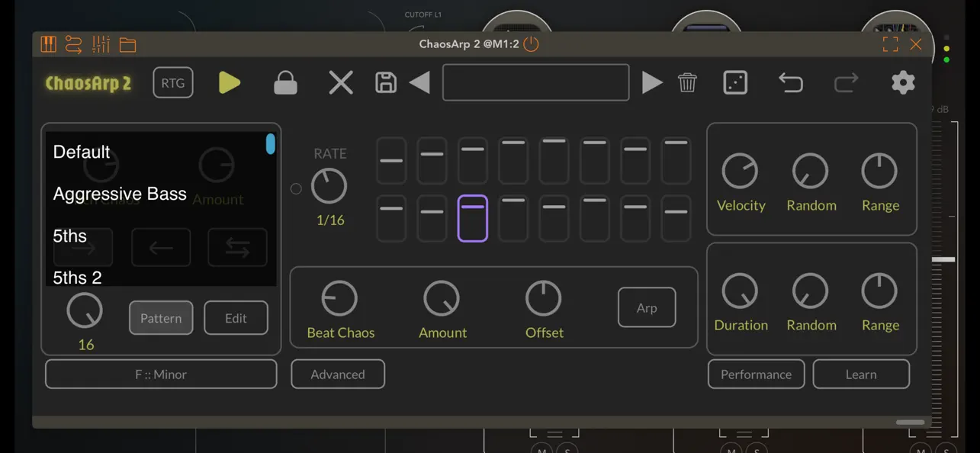The height and width of the screenshot is (453, 980).
Task: Open the mixer faders icon
Action: 101,44
